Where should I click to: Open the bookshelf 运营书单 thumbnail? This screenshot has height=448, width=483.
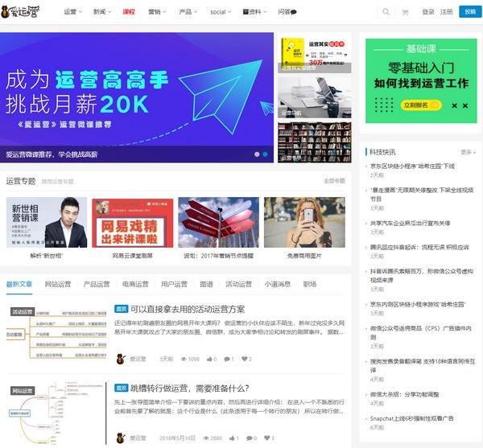315,142
